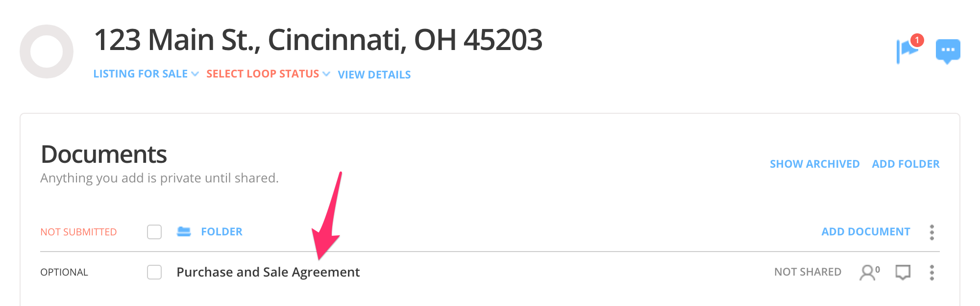This screenshot has width=980, height=306.
Task: Open document comments icon
Action: click(903, 272)
